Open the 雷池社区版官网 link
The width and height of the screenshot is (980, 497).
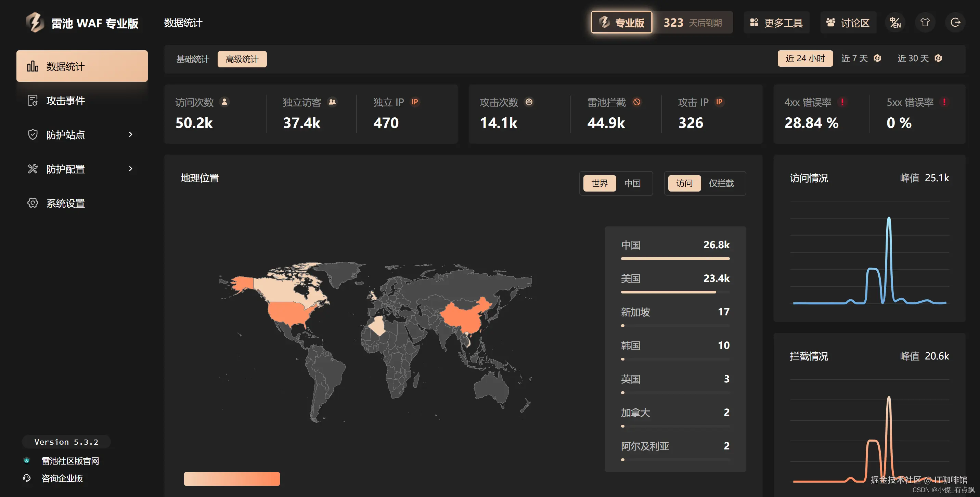pyautogui.click(x=70, y=461)
